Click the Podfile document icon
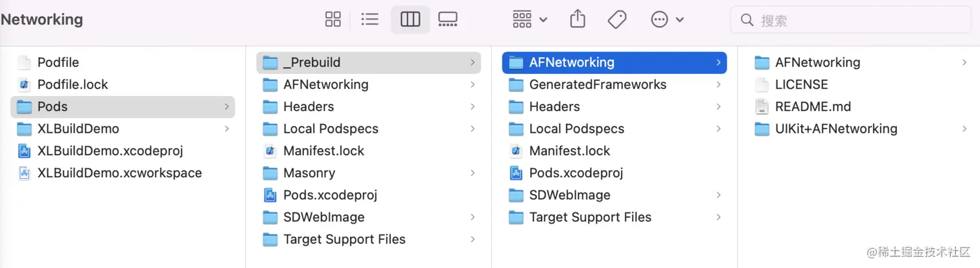The height and width of the screenshot is (268, 980). (x=24, y=62)
